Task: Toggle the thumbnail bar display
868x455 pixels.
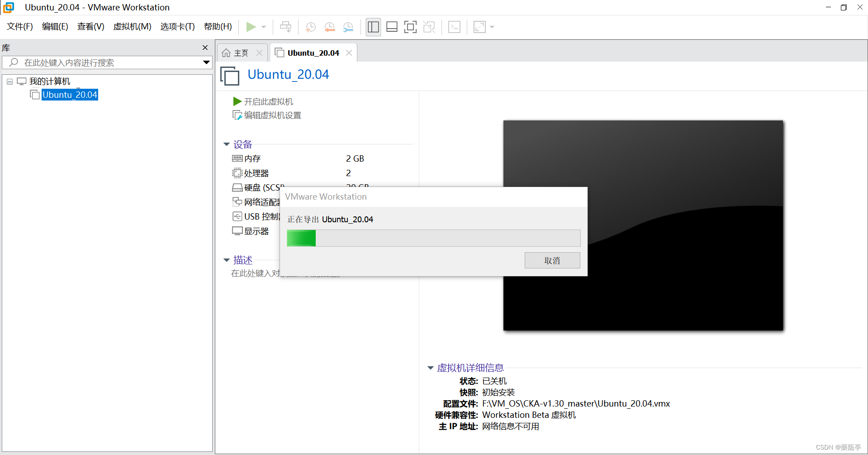Action: pyautogui.click(x=392, y=27)
